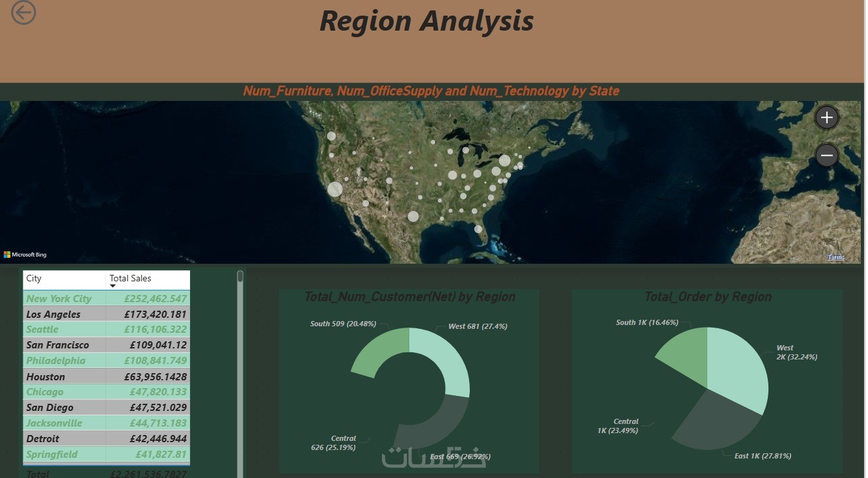This screenshot has height=478, width=868.
Task: Click the Texas bubble on the map
Action: pyautogui.click(x=413, y=216)
